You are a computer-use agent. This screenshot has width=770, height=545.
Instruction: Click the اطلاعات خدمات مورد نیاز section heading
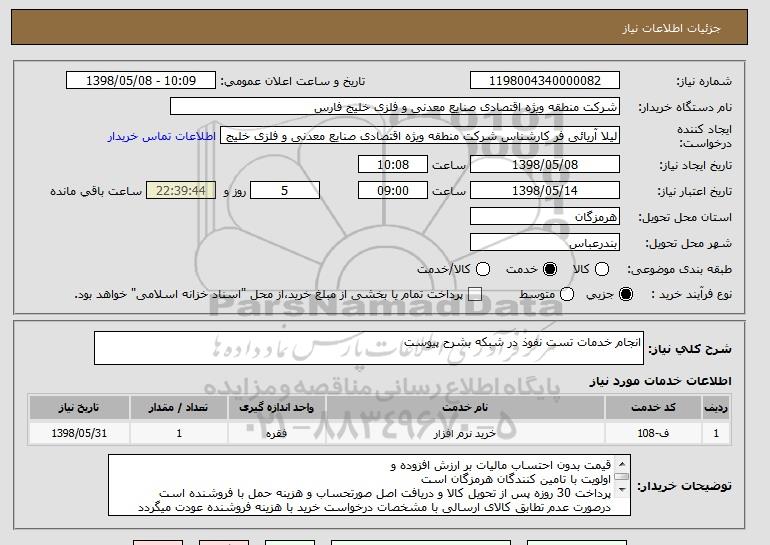pos(660,381)
